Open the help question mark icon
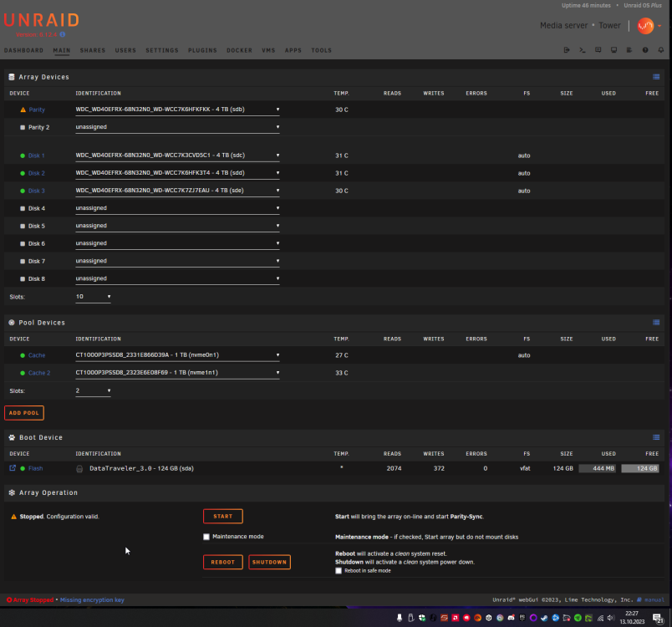 [x=645, y=50]
